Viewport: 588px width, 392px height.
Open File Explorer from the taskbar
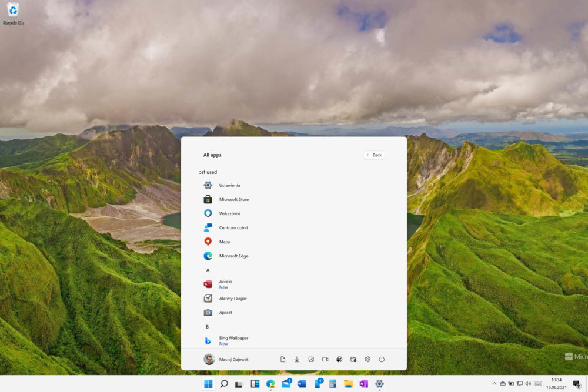[348, 384]
